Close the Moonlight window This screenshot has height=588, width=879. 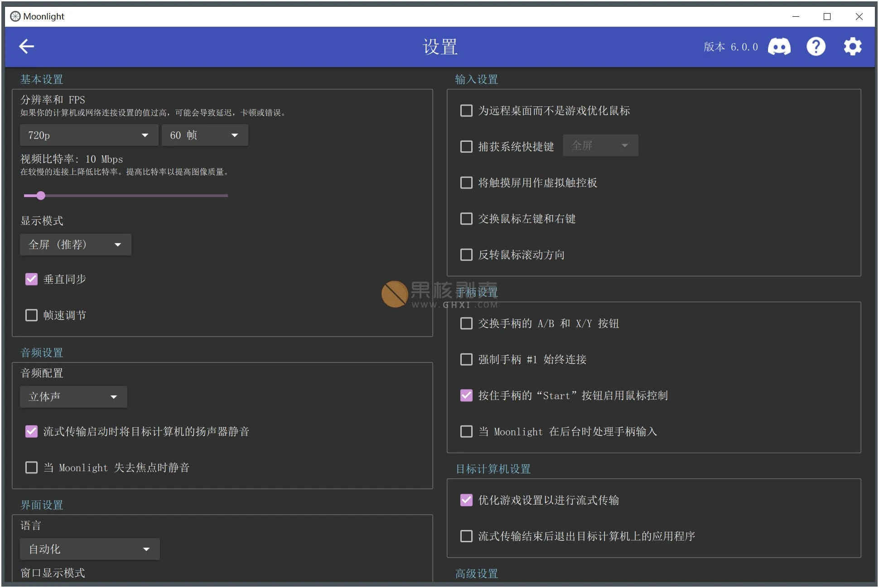point(859,16)
